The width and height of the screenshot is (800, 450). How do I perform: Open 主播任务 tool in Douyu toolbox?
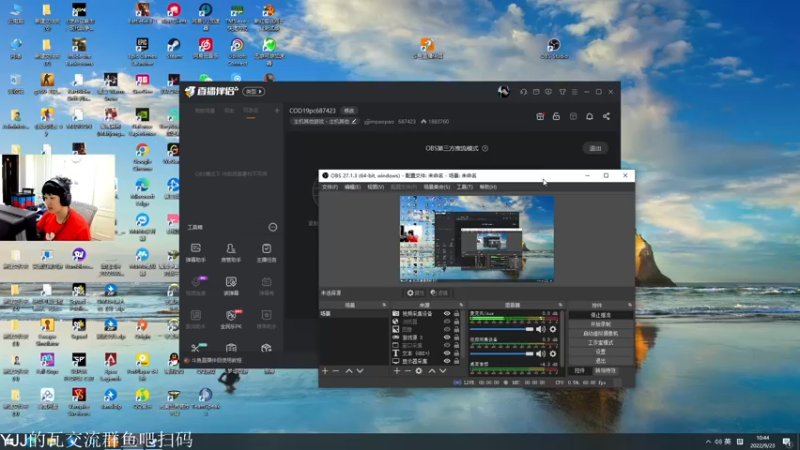tap(266, 253)
